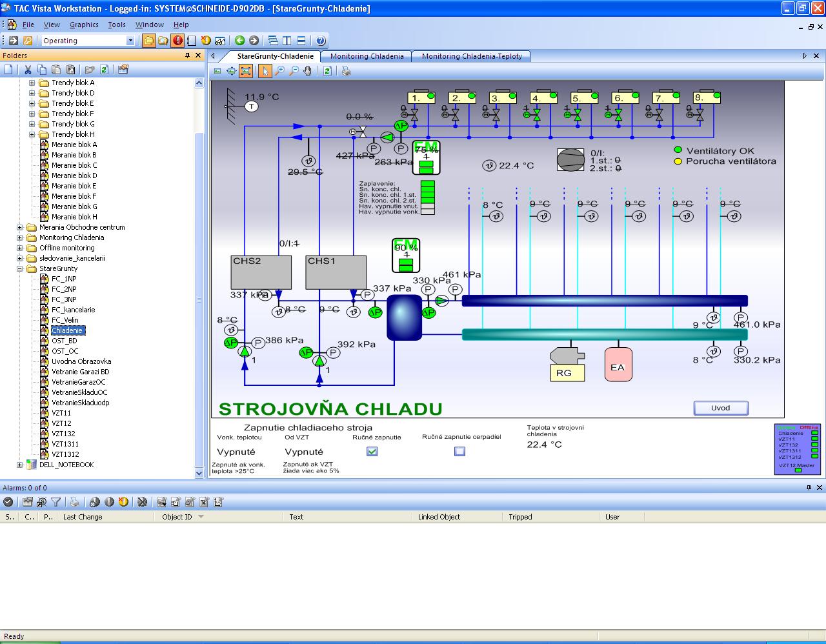The image size is (826, 644).
Task: Click the Acknowledge alarm checkmark icon
Action: (8, 501)
